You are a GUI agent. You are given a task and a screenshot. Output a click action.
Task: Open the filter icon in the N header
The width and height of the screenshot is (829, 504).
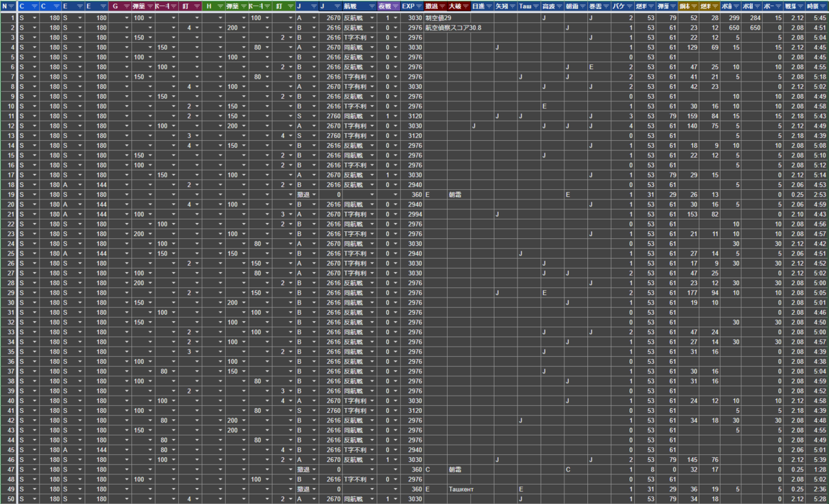[x=12, y=6]
